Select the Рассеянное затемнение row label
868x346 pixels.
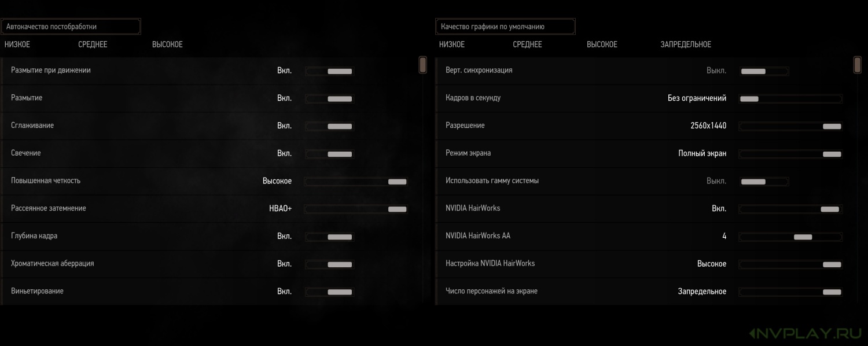tap(49, 208)
